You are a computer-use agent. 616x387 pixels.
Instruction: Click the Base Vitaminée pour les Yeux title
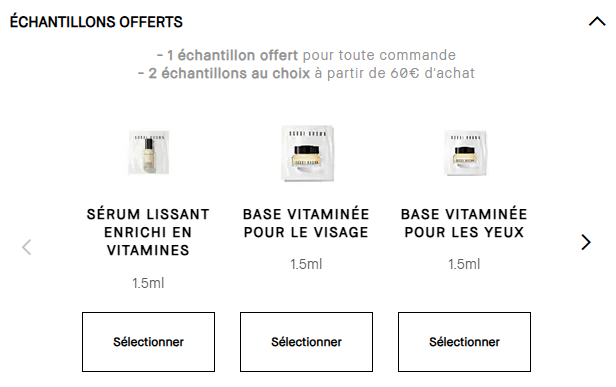464,223
